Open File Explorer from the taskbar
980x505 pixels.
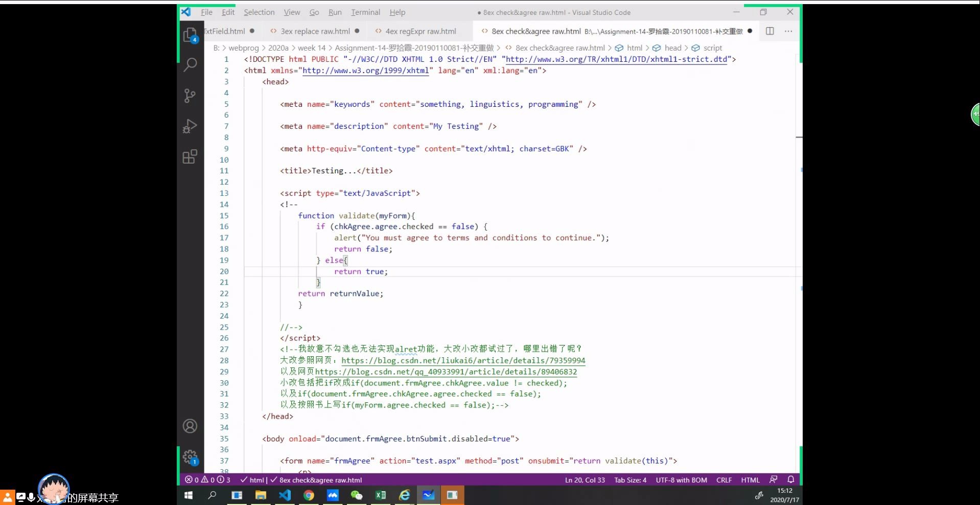(261, 495)
